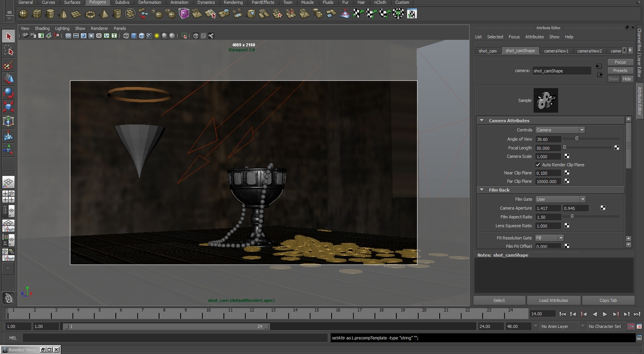Open the viewport Panels menu

click(x=120, y=28)
